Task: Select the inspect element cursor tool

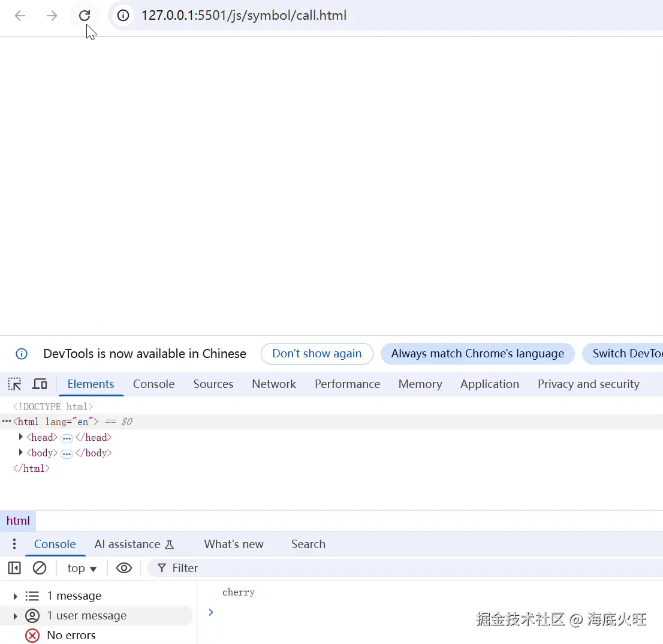Action: point(14,384)
